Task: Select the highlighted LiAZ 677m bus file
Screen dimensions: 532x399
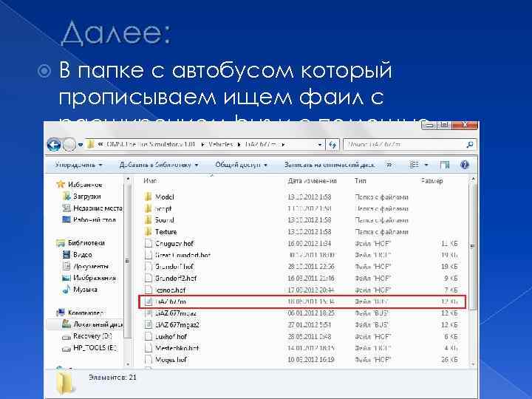Action: [302, 301]
